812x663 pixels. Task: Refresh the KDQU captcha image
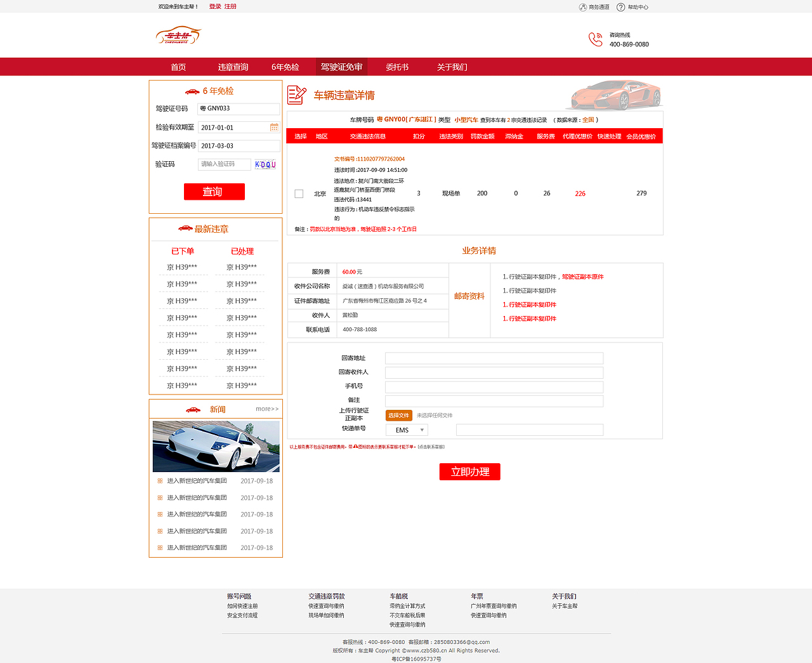[265, 164]
